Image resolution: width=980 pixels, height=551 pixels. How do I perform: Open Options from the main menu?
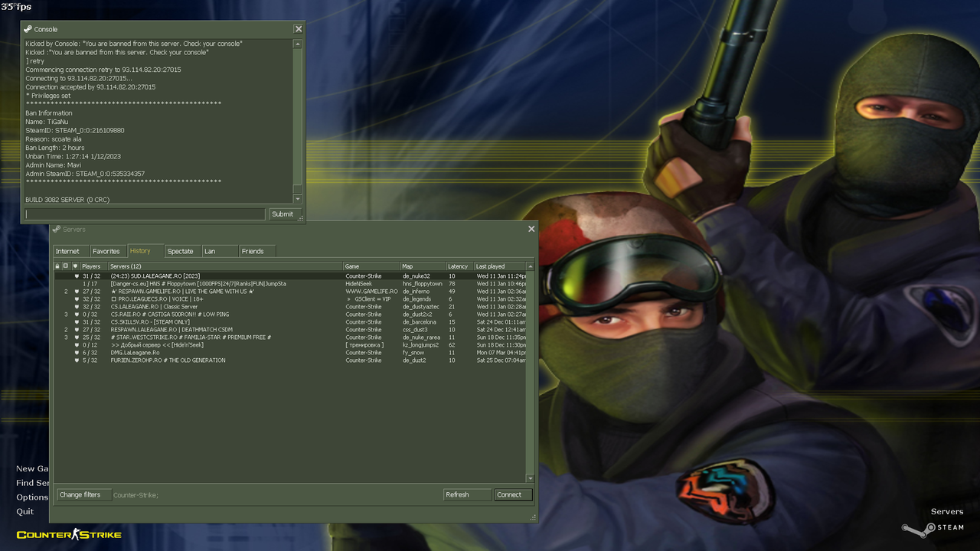(x=32, y=497)
